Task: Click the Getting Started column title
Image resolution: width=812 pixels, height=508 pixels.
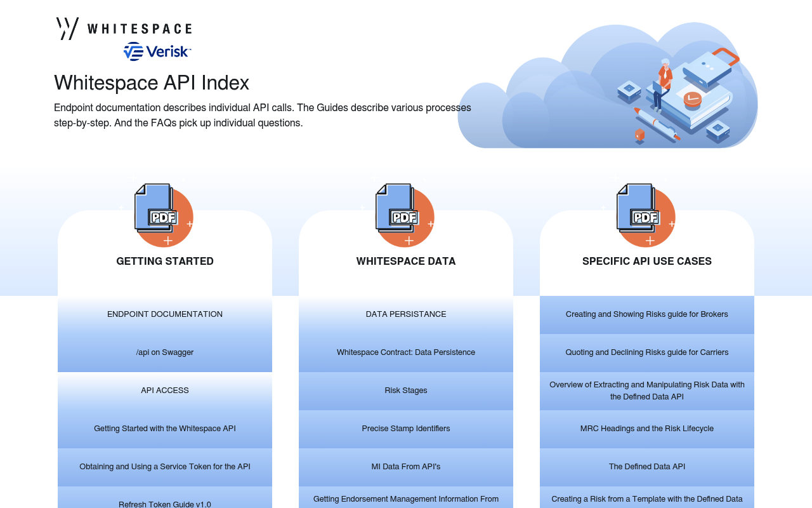Action: (x=165, y=261)
